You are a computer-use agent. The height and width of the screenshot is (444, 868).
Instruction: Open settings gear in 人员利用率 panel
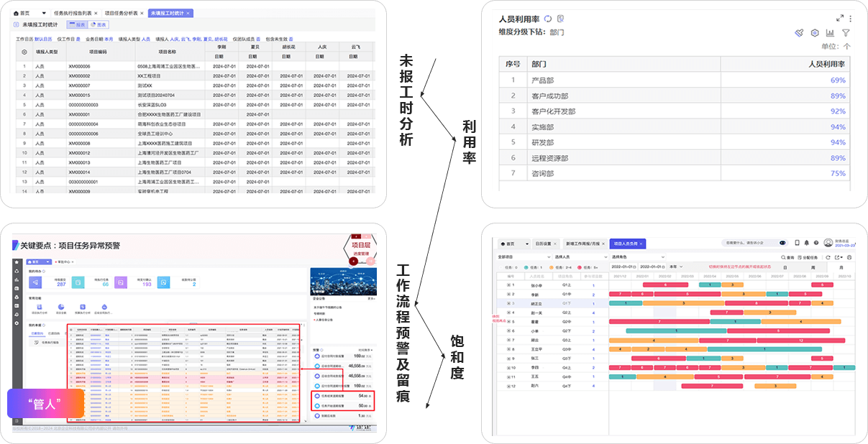815,33
